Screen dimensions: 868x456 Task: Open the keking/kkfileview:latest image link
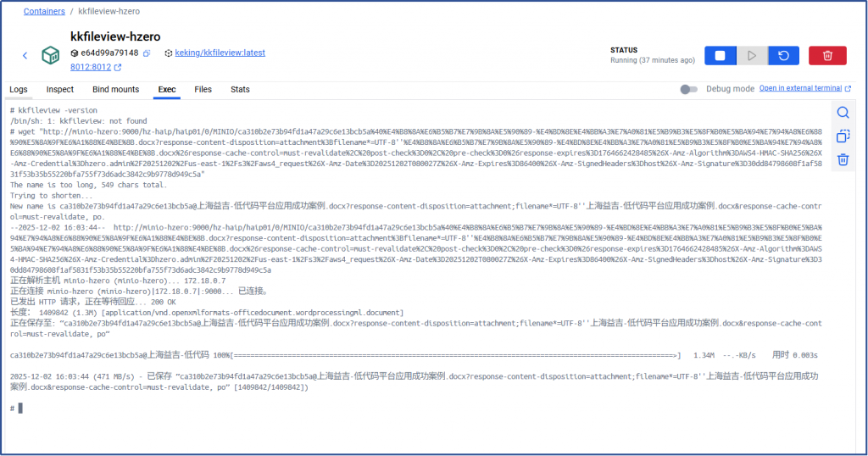[220, 53]
